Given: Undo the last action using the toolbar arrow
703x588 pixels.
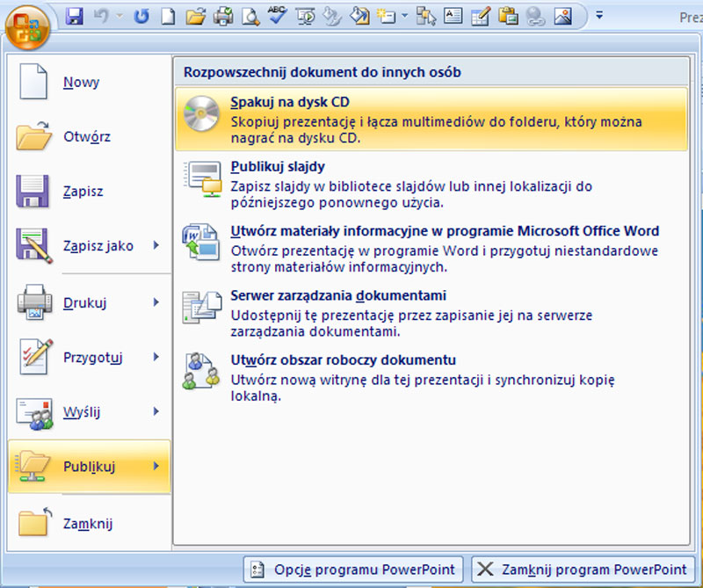Looking at the screenshot, I should click(101, 17).
